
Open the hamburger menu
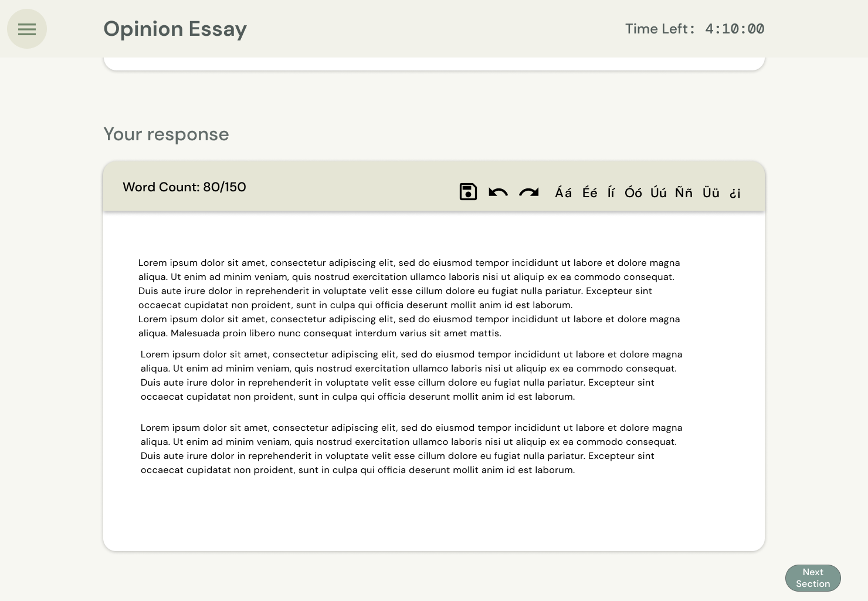click(x=27, y=29)
